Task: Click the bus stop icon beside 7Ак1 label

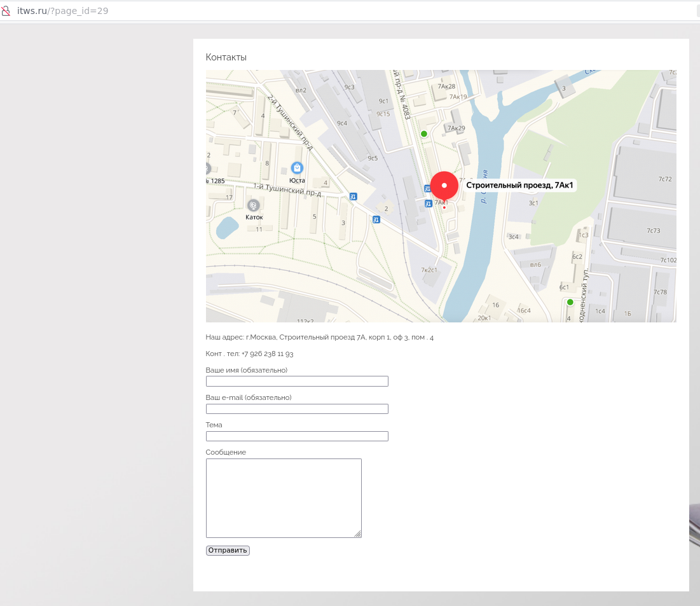Action: point(428,203)
